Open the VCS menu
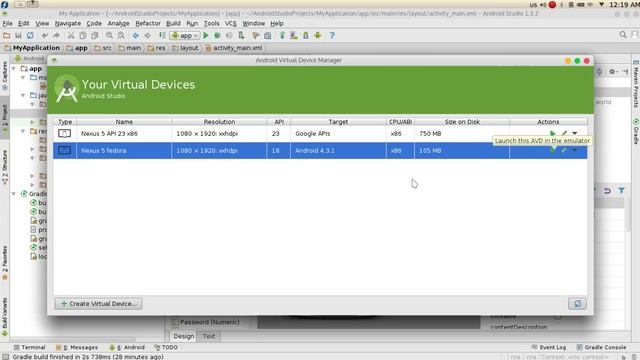This screenshot has height=360, width=640. pos(231,24)
